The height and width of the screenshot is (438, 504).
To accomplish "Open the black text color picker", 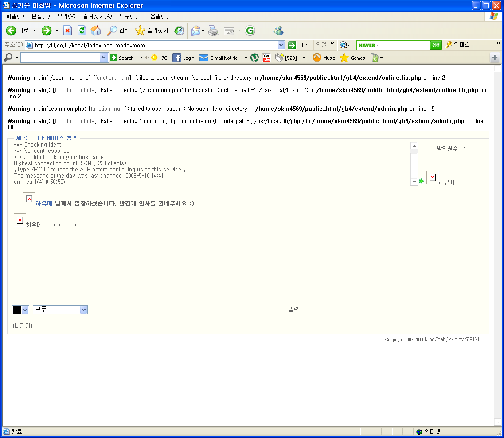I will (20, 310).
